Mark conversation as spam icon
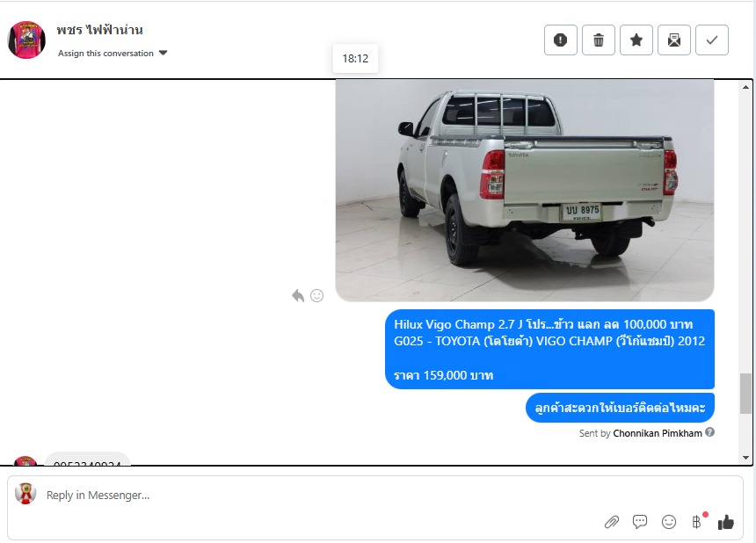Viewport: 756px width, 543px height. pyautogui.click(x=560, y=40)
